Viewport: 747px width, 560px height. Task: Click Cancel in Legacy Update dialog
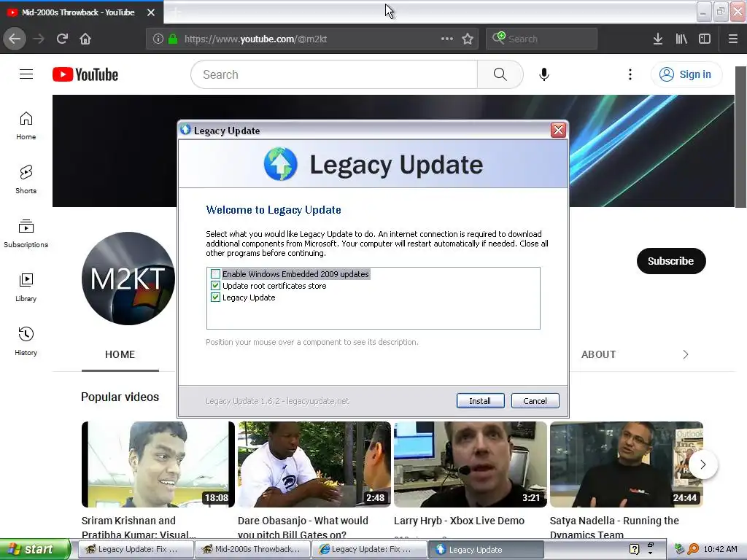coord(535,401)
